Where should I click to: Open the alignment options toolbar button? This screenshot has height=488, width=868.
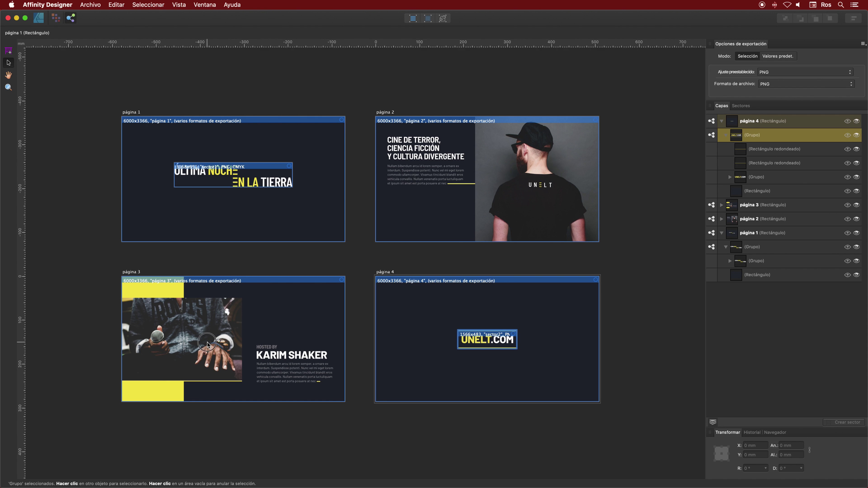(x=854, y=18)
